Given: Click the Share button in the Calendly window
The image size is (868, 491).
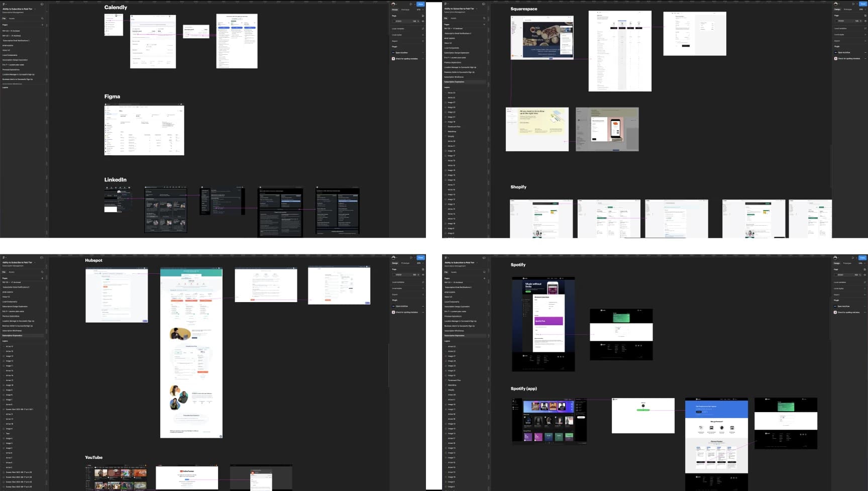Looking at the screenshot, I should click(420, 4).
